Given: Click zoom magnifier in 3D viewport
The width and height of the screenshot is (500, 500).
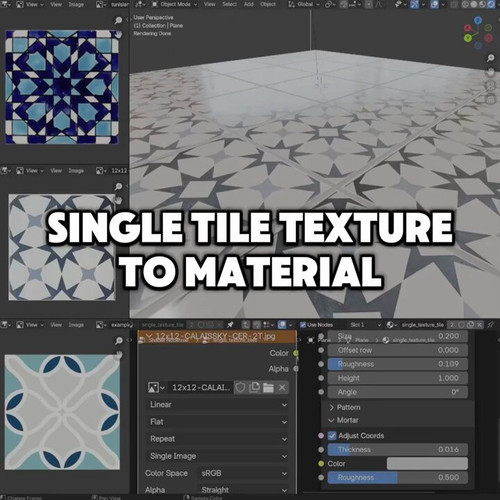Looking at the screenshot, I should coord(490,58).
